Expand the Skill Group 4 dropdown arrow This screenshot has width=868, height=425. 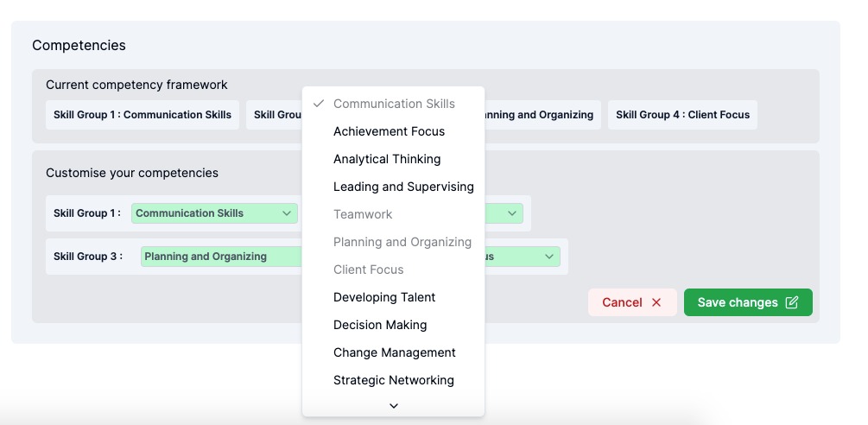point(548,257)
